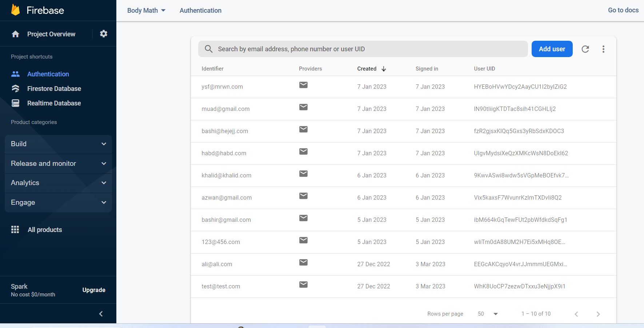Refresh the user list
This screenshot has width=644, height=328.
tap(585, 49)
